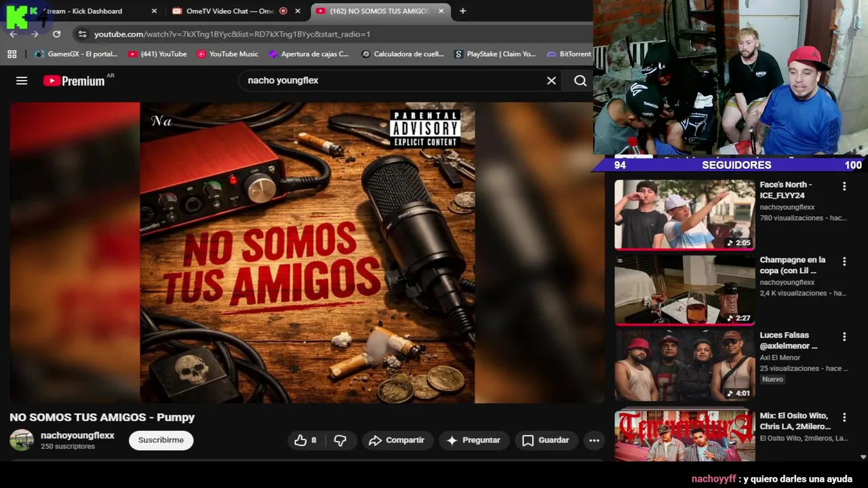Open nachoyoungflexx channel name link
The image size is (868, 488).
coord(77,436)
